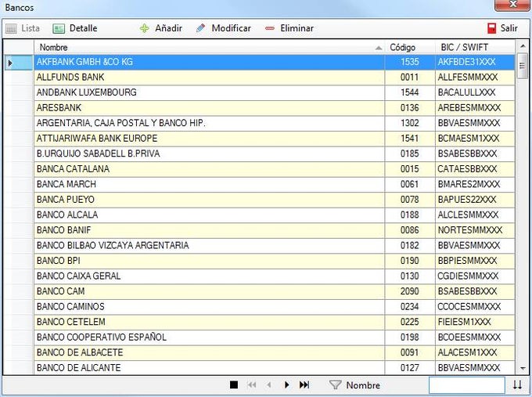The image size is (532, 397).
Task: Click the scrollbar down arrow
Action: 522,368
